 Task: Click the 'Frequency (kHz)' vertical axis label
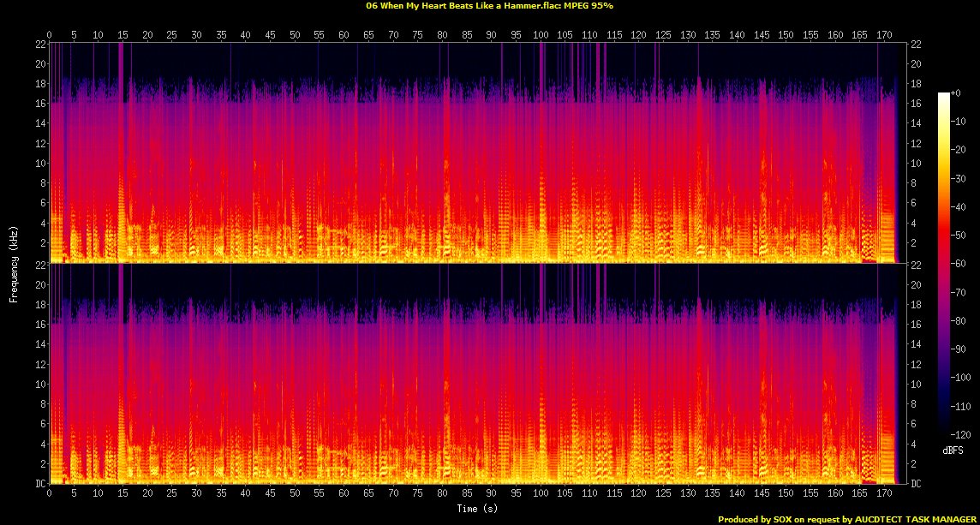pyautogui.click(x=14, y=262)
